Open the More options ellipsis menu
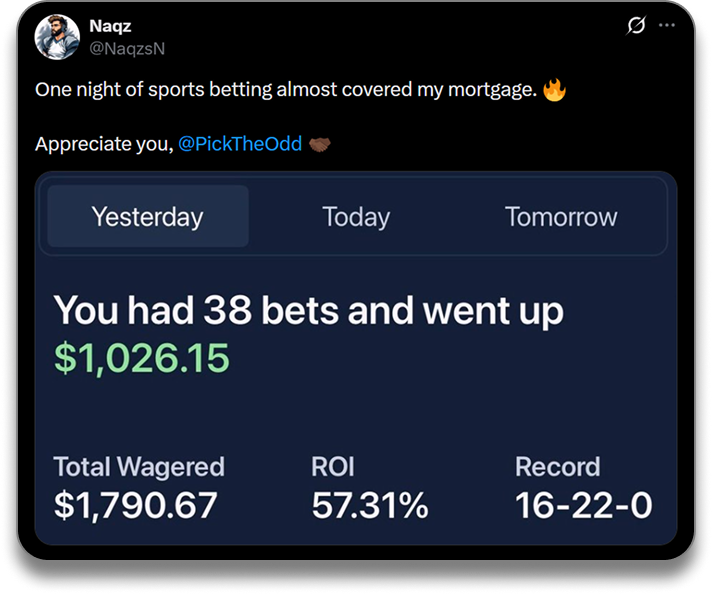Viewport: 712px width, 594px height. [666, 26]
